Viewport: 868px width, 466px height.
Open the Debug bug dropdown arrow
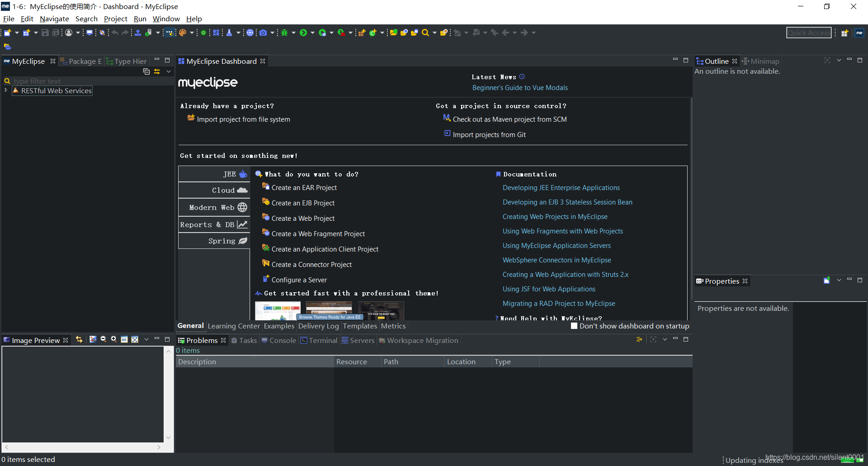point(293,33)
